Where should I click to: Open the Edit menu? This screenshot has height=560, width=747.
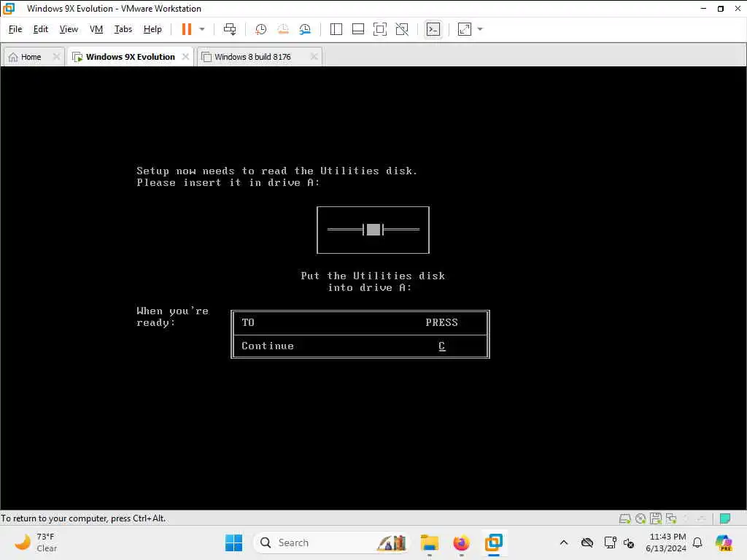click(x=41, y=29)
